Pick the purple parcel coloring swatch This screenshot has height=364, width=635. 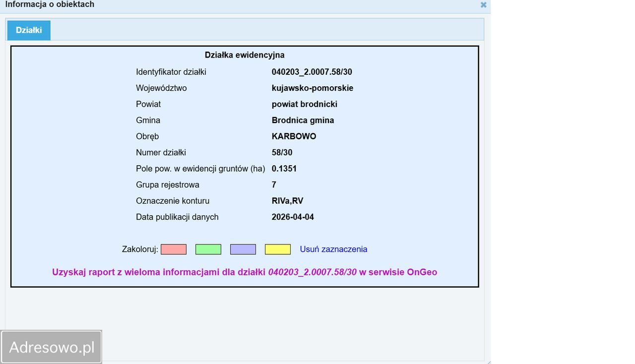[x=243, y=249]
